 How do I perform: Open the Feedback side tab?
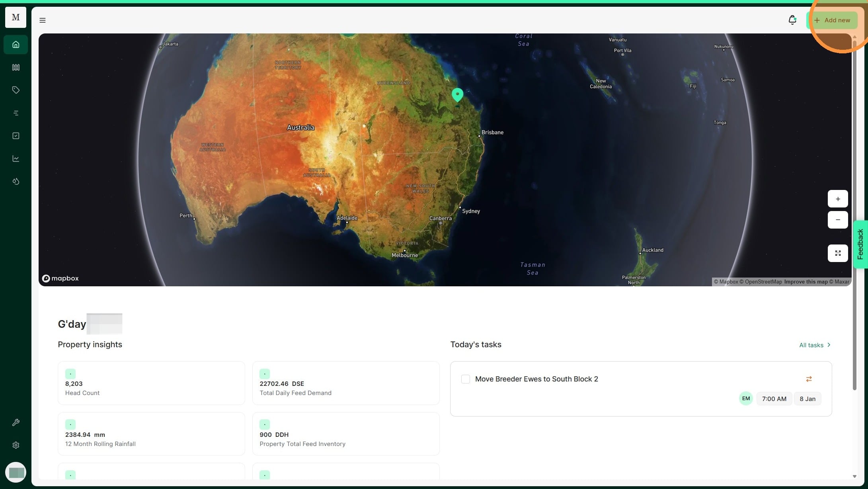(860, 244)
